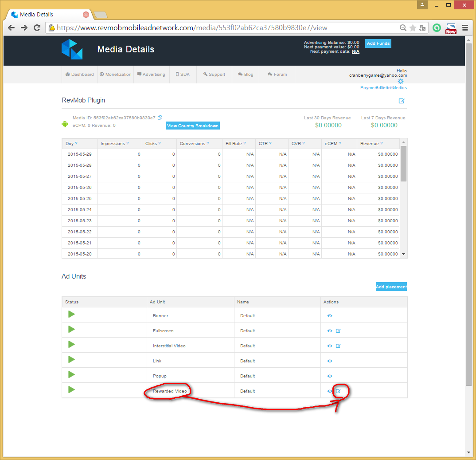
Task: Click the Add placement button
Action: (x=391, y=287)
